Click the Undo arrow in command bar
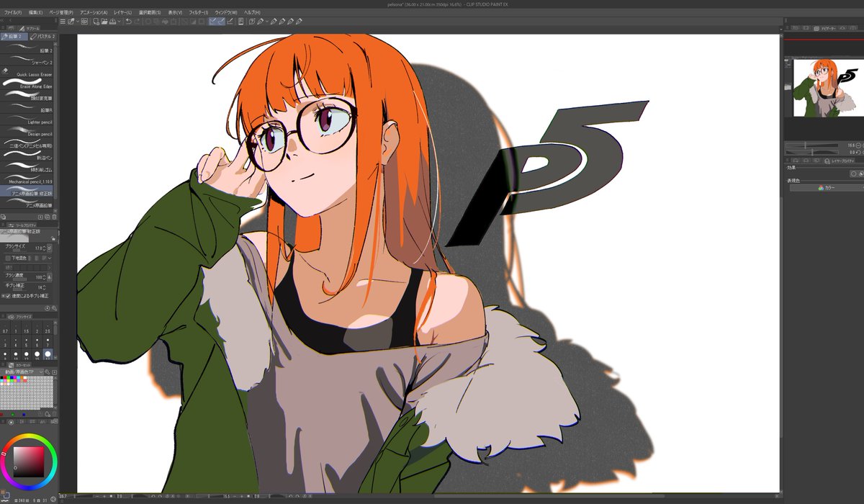Image resolution: width=864 pixels, height=504 pixels. tap(128, 22)
